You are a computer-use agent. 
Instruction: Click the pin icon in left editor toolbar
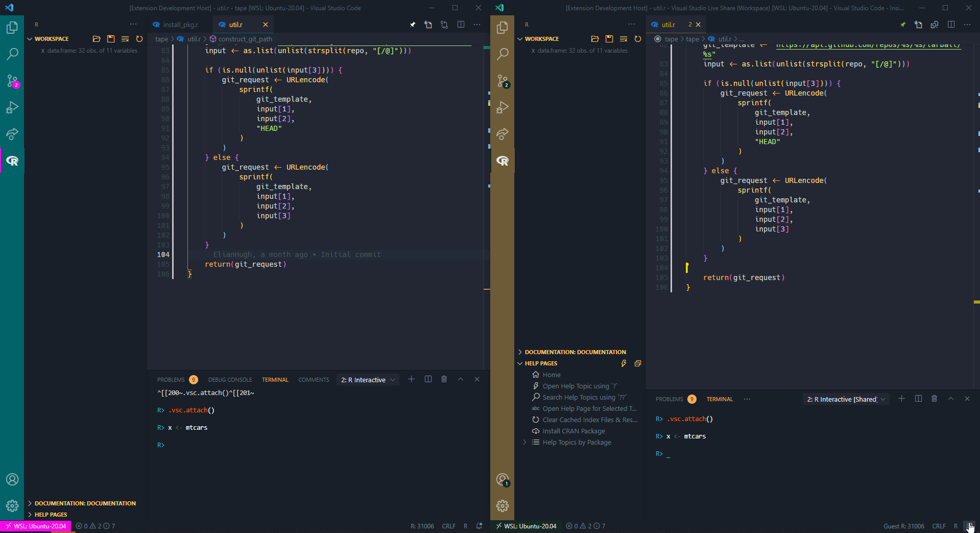413,25
